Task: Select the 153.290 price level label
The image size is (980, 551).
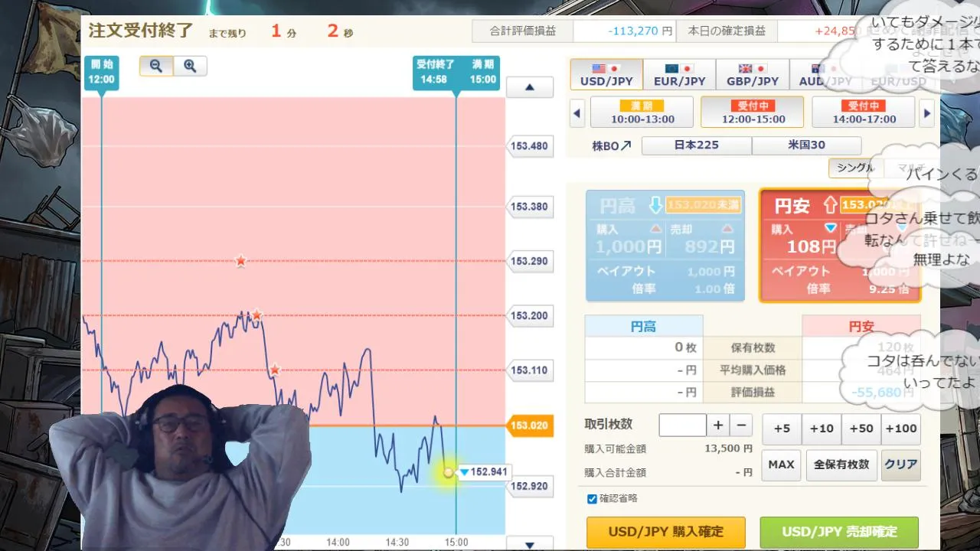Action: pos(530,261)
